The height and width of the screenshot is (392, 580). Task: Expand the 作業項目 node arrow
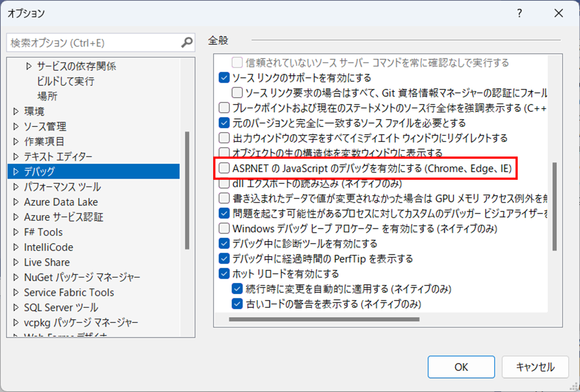(16, 142)
